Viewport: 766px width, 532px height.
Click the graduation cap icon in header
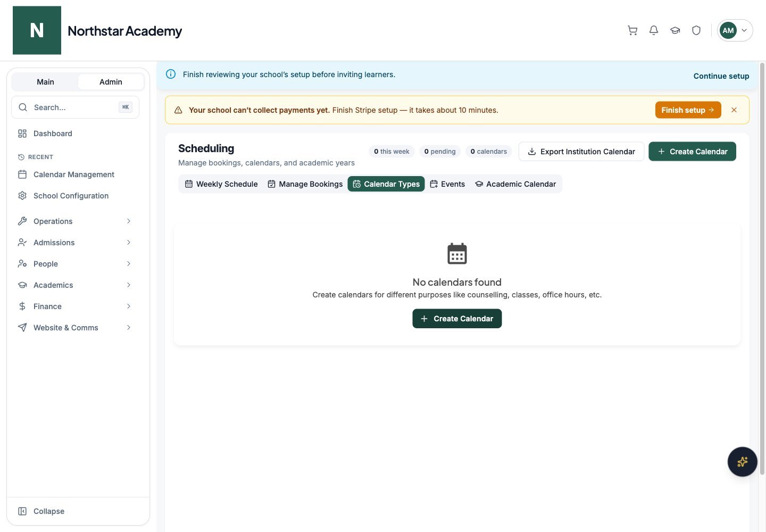(x=675, y=30)
